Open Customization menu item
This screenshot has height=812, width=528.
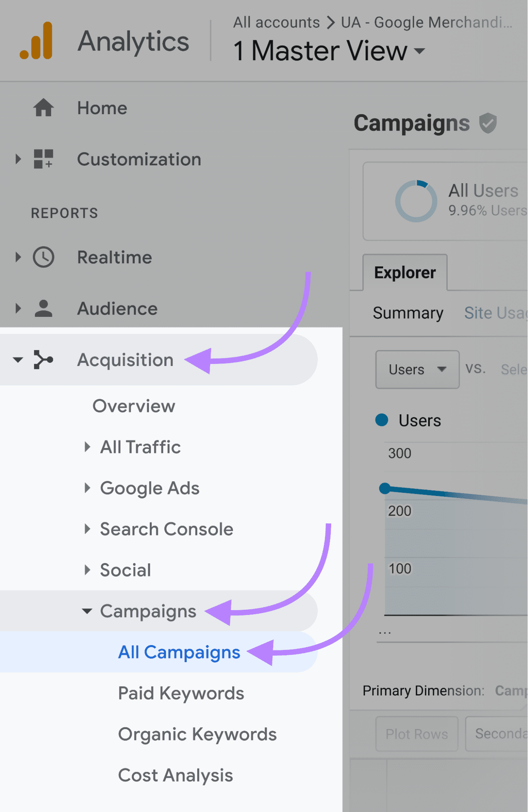[139, 159]
